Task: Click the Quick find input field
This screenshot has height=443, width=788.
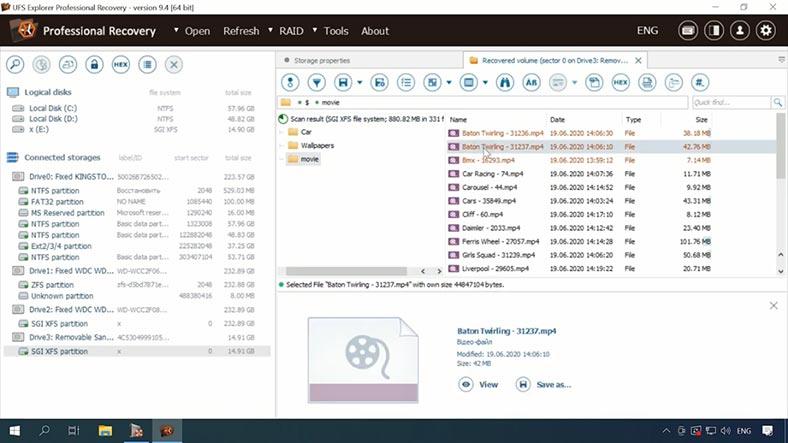Action: (x=731, y=102)
